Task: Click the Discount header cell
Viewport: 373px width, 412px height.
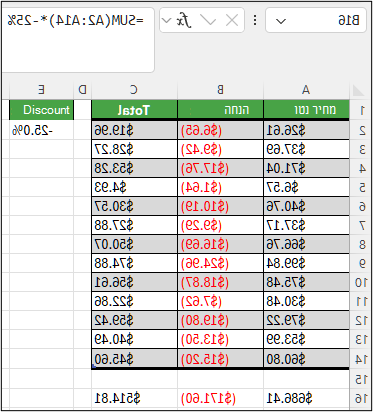Action: point(41,110)
